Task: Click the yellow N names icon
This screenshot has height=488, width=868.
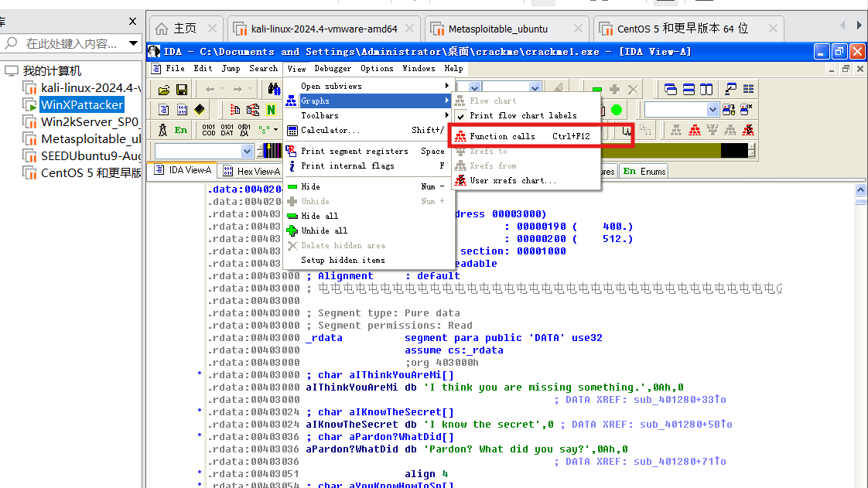Action: pos(271,110)
